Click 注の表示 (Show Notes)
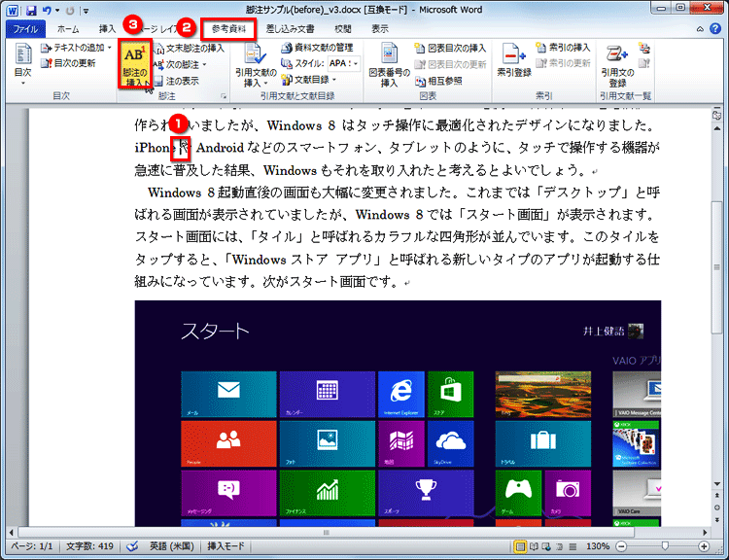Screen dimensions: 729x560 [177, 82]
